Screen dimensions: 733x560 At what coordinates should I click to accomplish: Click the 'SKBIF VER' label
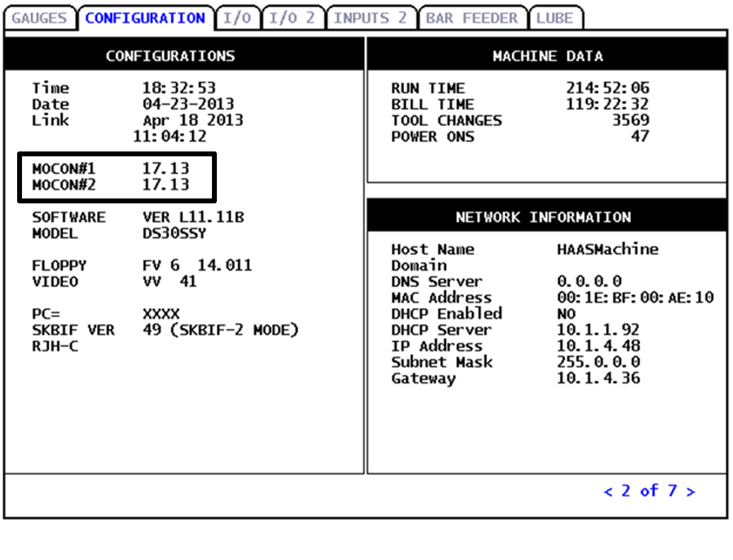point(73,330)
